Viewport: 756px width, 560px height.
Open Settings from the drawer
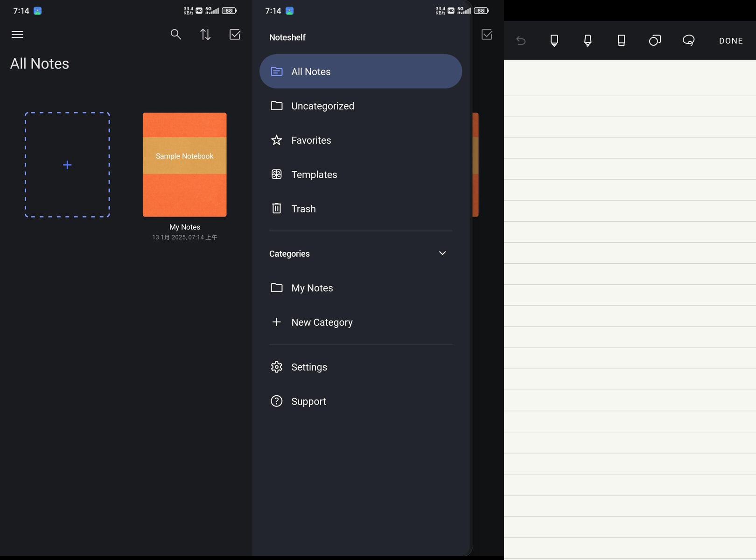[x=361, y=367]
